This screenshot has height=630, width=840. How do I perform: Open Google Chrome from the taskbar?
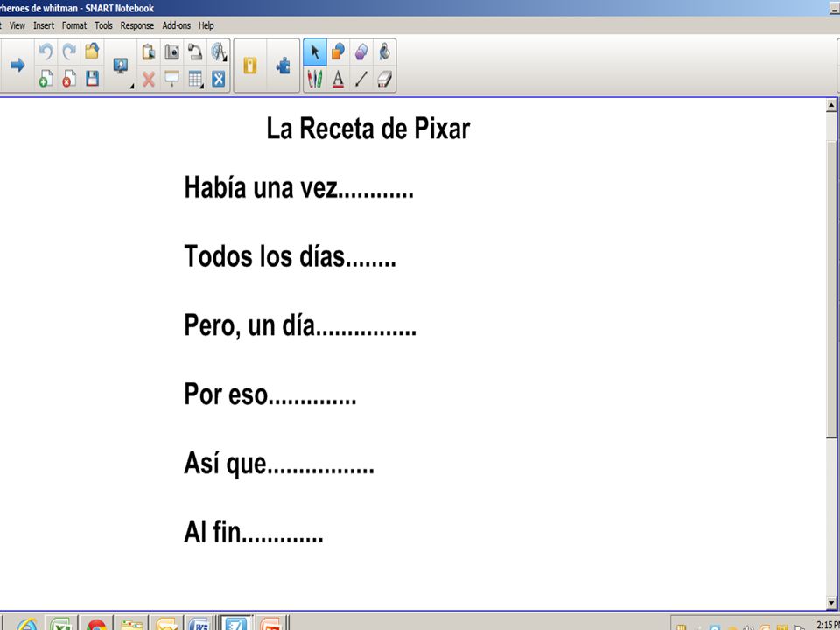(96, 624)
